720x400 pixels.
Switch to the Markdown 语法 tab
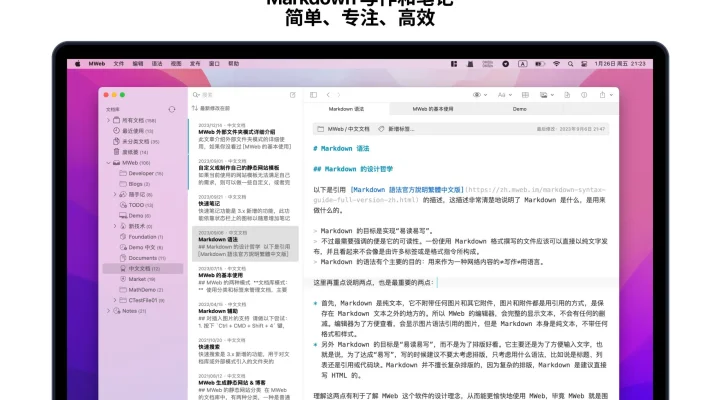[346, 109]
